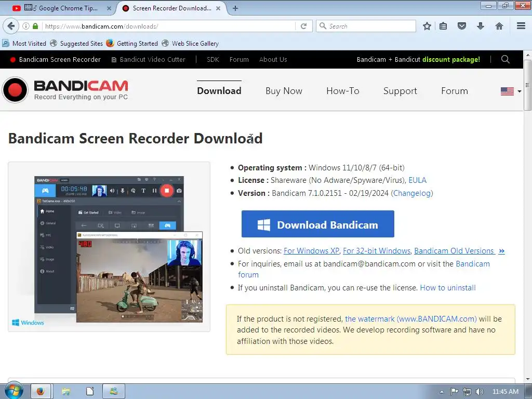The width and height of the screenshot is (532, 399).
Task: Click the For Windows XP link
Action: [312, 251]
